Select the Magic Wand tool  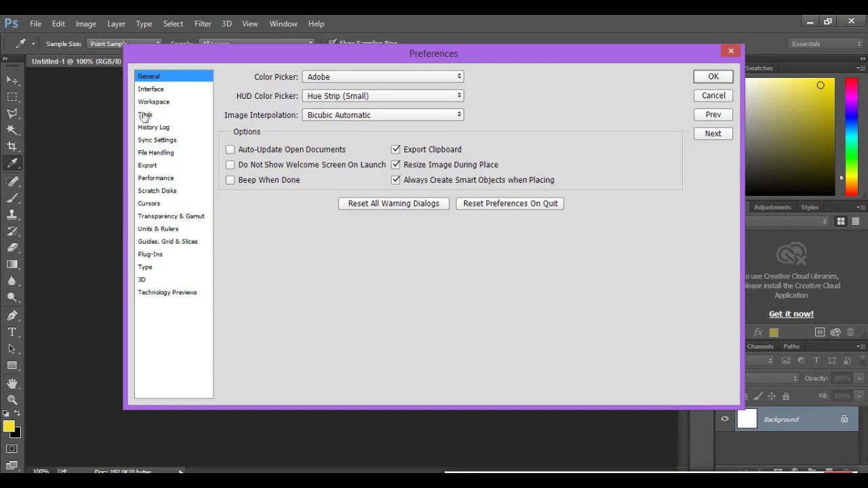coord(12,129)
